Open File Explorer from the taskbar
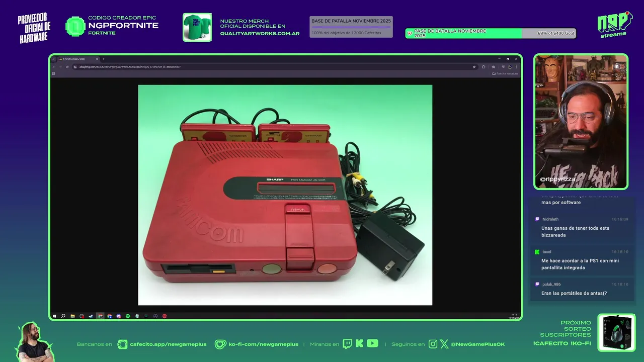Viewport: 644px width, 362px height. pyautogui.click(x=72, y=316)
